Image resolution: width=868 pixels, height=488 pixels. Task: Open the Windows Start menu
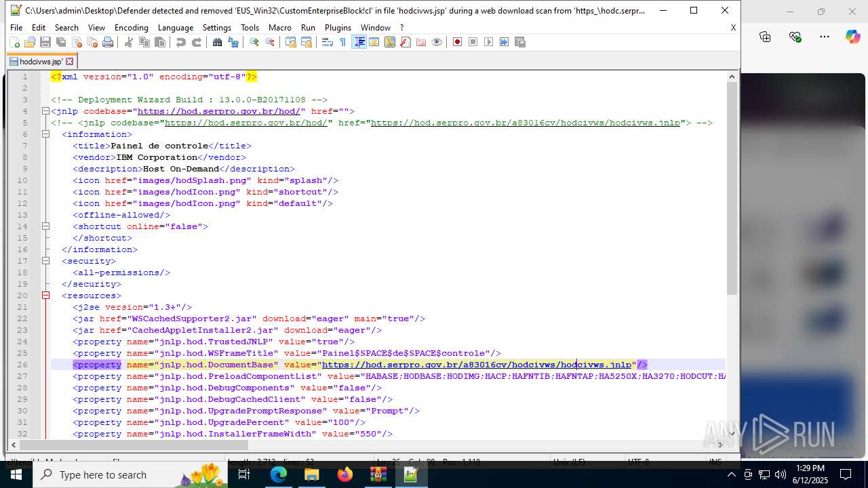[x=16, y=474]
